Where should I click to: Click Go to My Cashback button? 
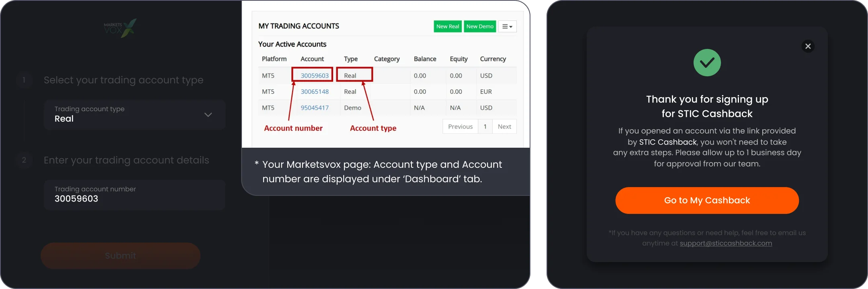pyautogui.click(x=707, y=200)
